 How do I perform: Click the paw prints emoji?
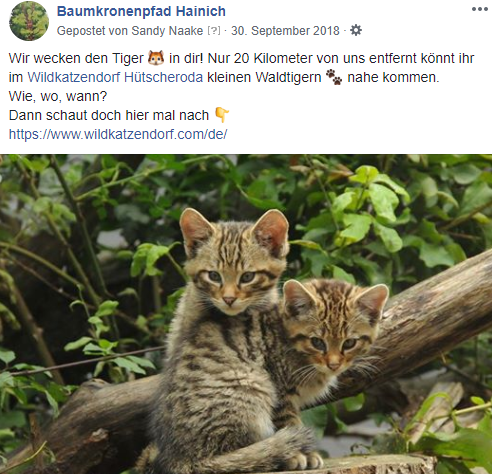[334, 77]
